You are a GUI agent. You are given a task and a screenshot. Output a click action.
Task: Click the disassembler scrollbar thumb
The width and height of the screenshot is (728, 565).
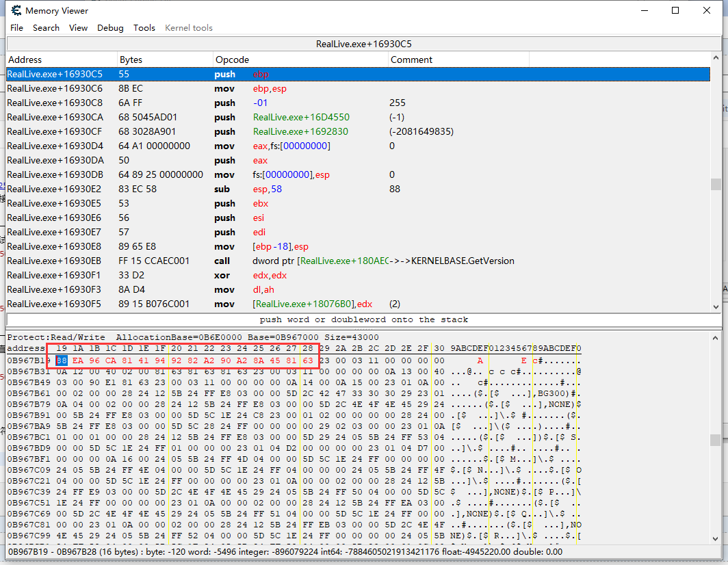(716, 184)
